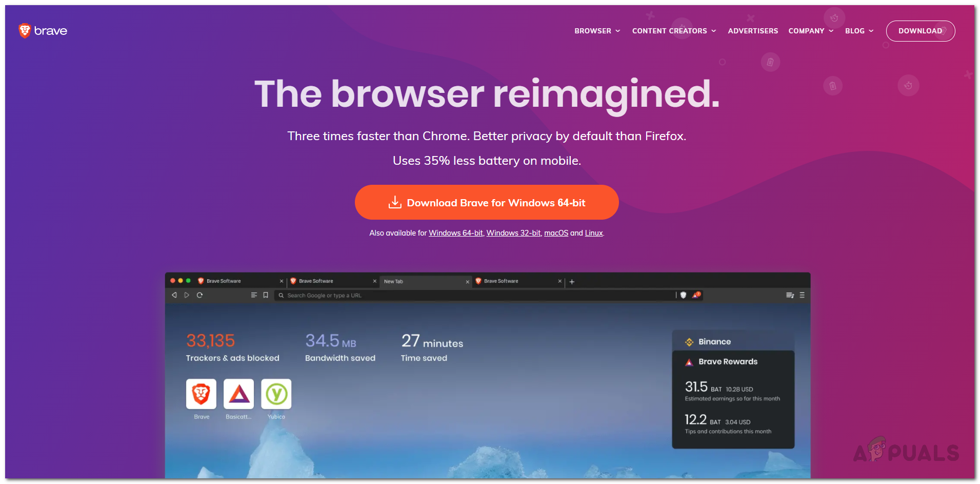Click the Brave Rewards triangle in address bar
Image resolution: width=980 pixels, height=484 pixels.
(696, 295)
